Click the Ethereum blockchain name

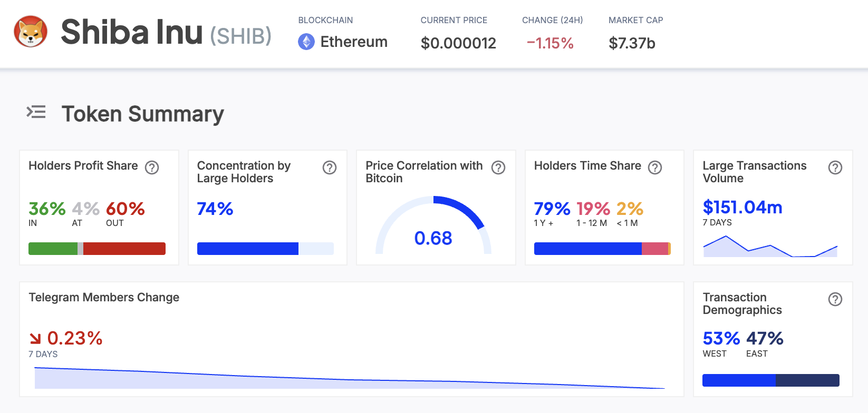[x=354, y=42]
